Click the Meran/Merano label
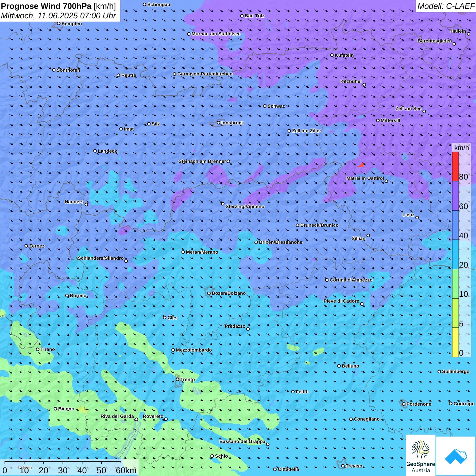Viewport: 476px width, 476px height. tap(202, 252)
